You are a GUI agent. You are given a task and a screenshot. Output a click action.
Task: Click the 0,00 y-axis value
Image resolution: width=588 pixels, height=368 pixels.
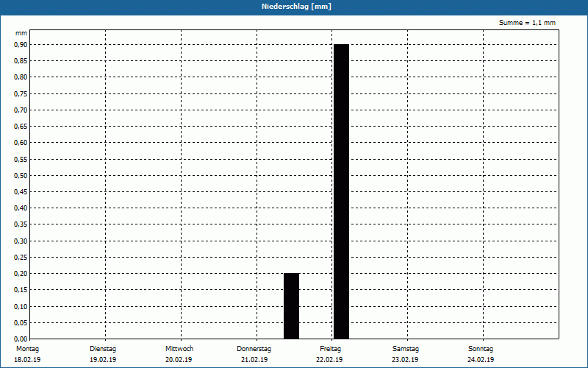pos(21,339)
